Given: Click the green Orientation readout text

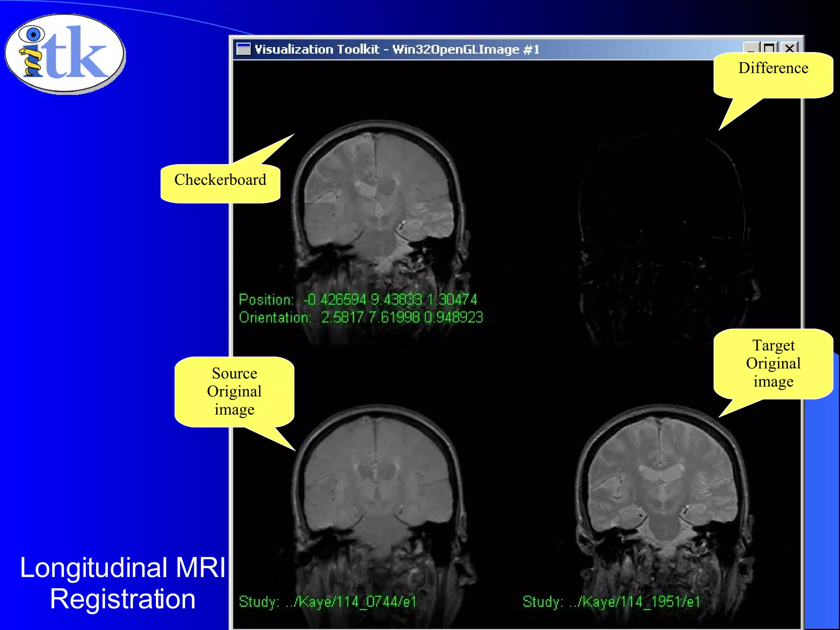Looking at the screenshot, I should 361,317.
